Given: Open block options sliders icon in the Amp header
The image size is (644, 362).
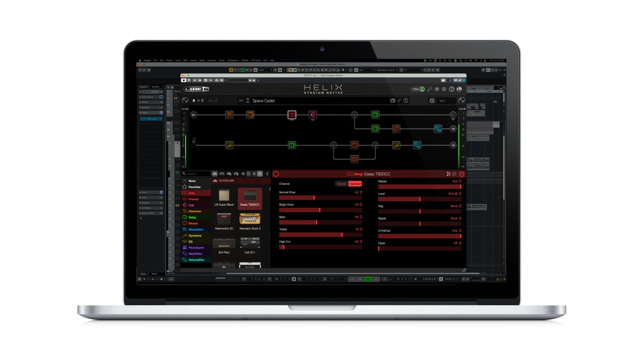Looking at the screenshot, I should click(449, 174).
